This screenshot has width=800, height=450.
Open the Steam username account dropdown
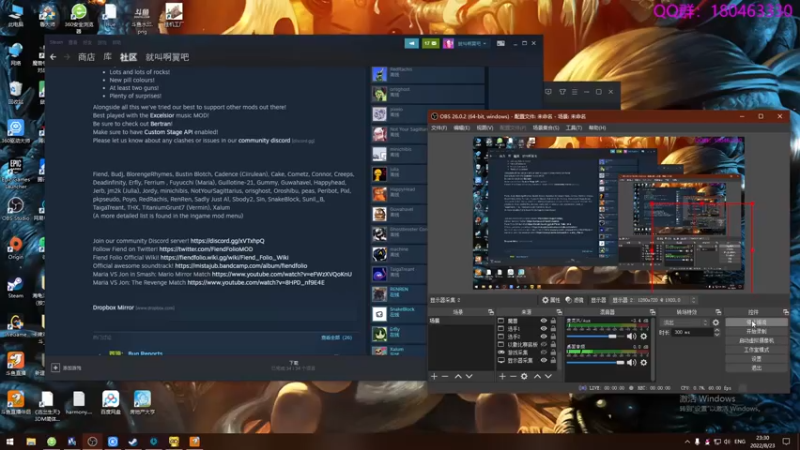click(x=472, y=43)
